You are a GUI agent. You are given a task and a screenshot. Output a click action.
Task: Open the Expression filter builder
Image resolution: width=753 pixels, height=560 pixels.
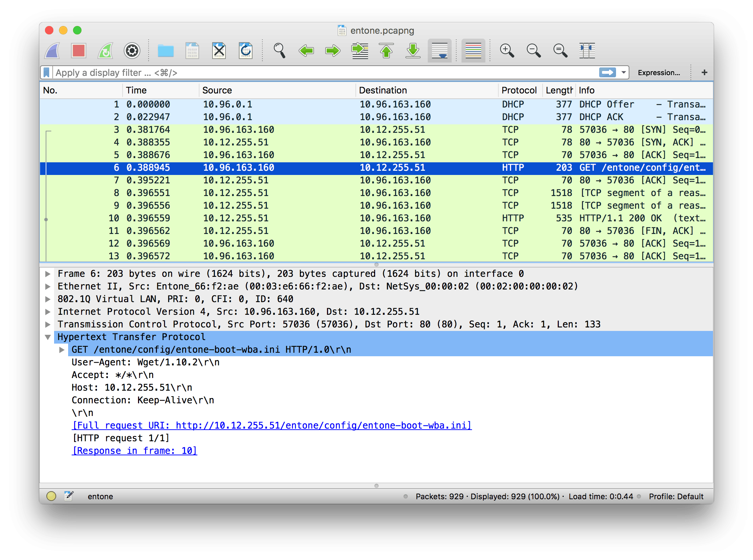(x=659, y=72)
